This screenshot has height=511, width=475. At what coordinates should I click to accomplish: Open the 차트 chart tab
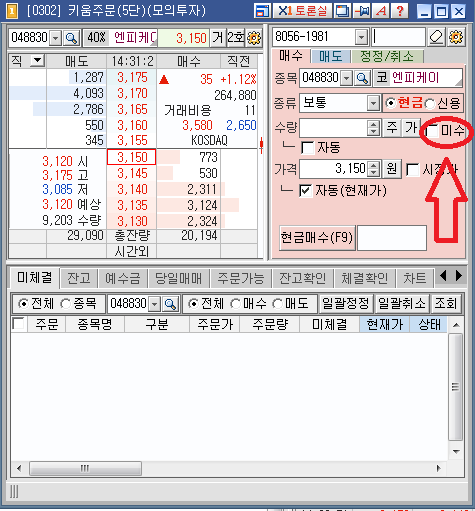pyautogui.click(x=415, y=278)
